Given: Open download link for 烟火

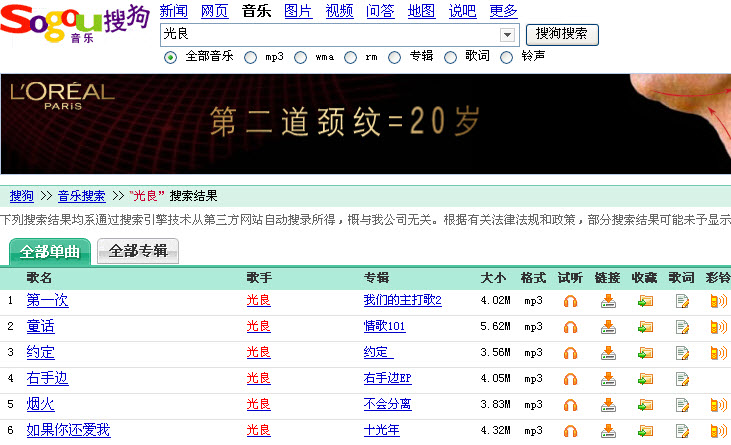Looking at the screenshot, I should point(607,405).
